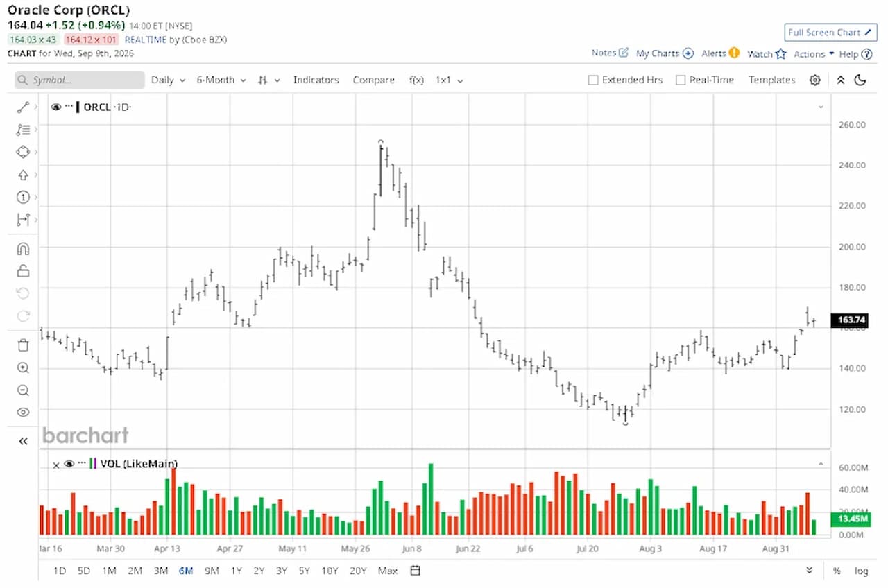The width and height of the screenshot is (888, 588).
Task: Switch to 5D time range
Action: click(84, 571)
